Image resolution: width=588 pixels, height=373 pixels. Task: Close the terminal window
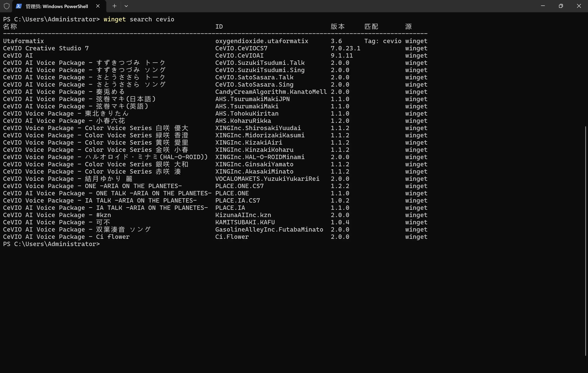tap(579, 6)
